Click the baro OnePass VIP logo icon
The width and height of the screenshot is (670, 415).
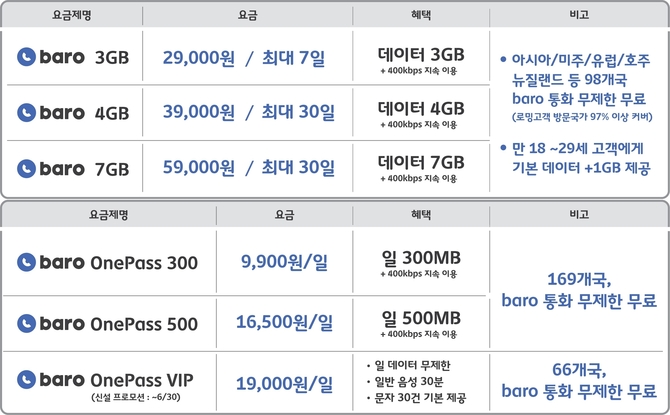[28, 381]
